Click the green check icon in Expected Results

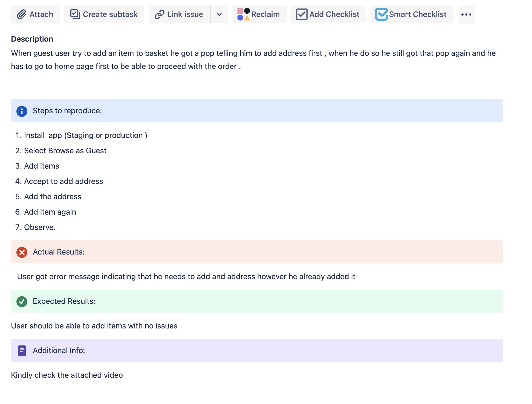tap(22, 302)
